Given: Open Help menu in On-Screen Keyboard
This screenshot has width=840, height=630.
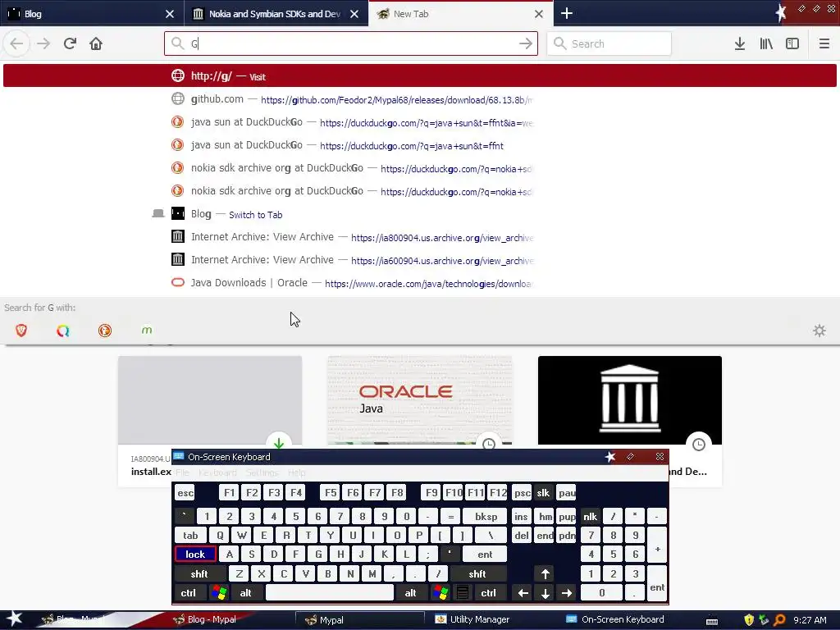Looking at the screenshot, I should tap(296, 472).
